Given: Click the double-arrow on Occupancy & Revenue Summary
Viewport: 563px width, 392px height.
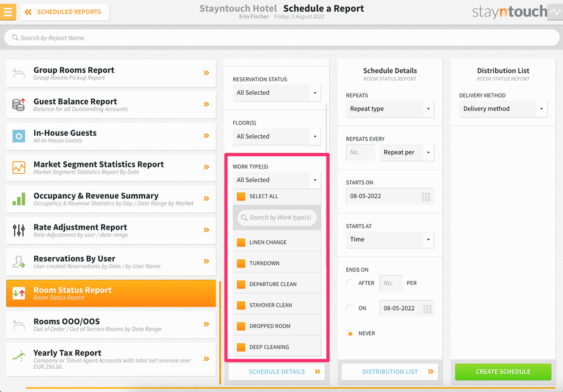Looking at the screenshot, I should pyautogui.click(x=206, y=199).
